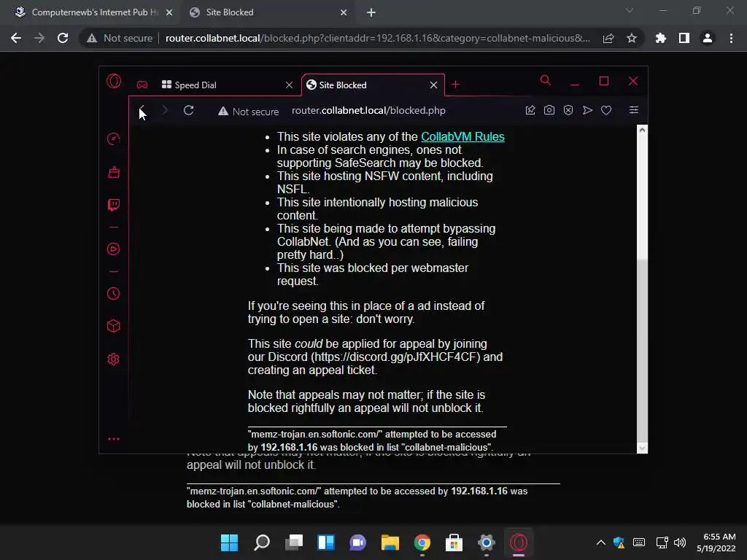
Task: Reload the page in Opera
Action: [x=189, y=111]
